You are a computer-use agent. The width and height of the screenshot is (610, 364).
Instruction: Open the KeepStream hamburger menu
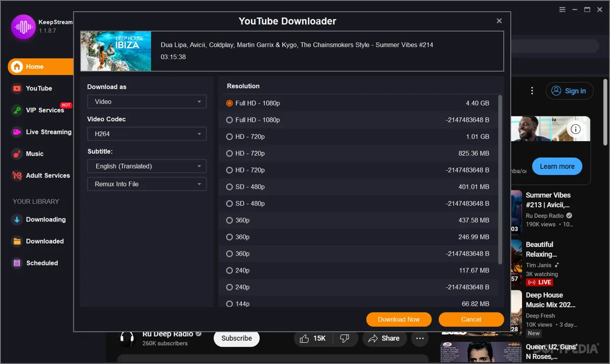(562, 10)
